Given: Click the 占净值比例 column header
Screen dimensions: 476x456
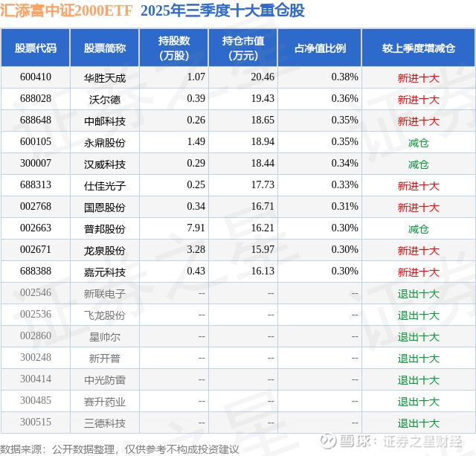Looking at the screenshot, I should [x=320, y=48].
